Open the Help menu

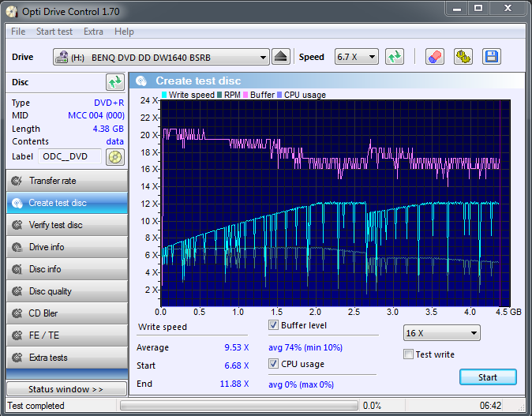tap(124, 32)
